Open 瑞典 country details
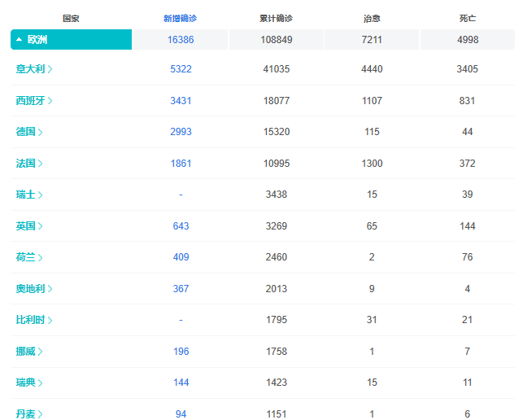 (x=29, y=383)
